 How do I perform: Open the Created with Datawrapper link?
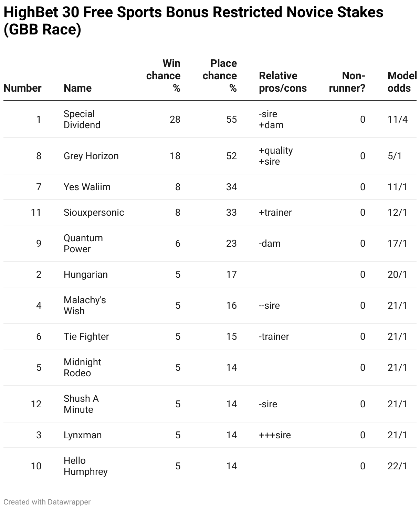tap(47, 502)
